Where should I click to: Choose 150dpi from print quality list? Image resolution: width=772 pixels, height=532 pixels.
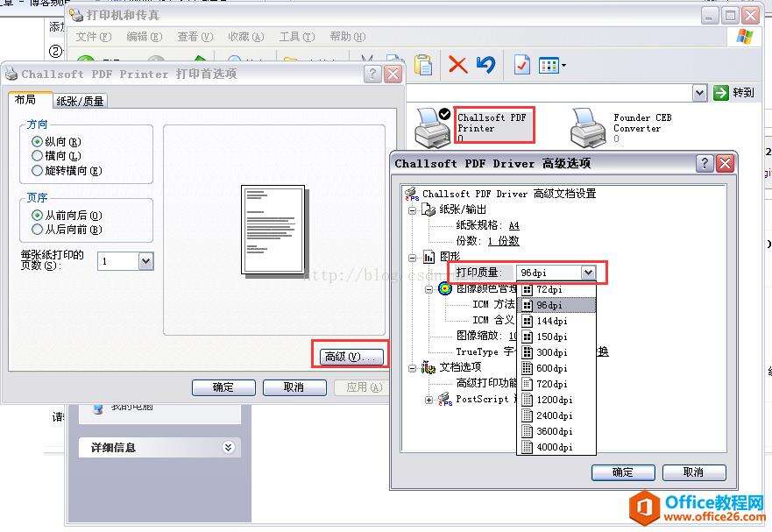coord(556,337)
